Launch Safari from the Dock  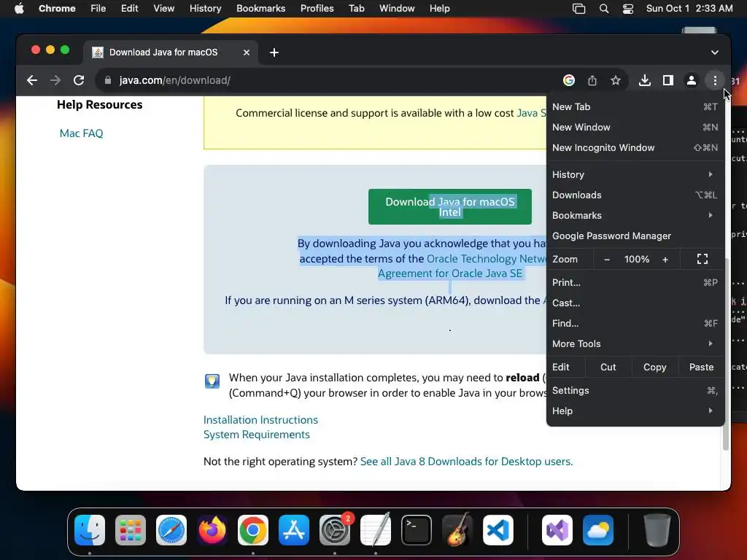(171, 530)
